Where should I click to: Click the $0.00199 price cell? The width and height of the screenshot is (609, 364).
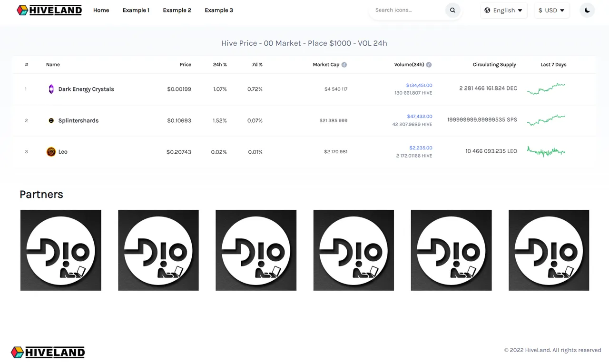click(x=179, y=89)
